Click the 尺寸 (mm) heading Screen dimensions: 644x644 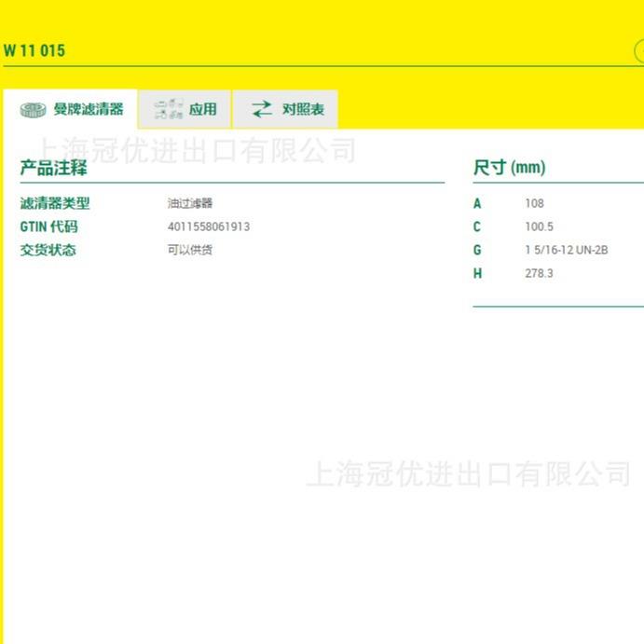(x=509, y=168)
